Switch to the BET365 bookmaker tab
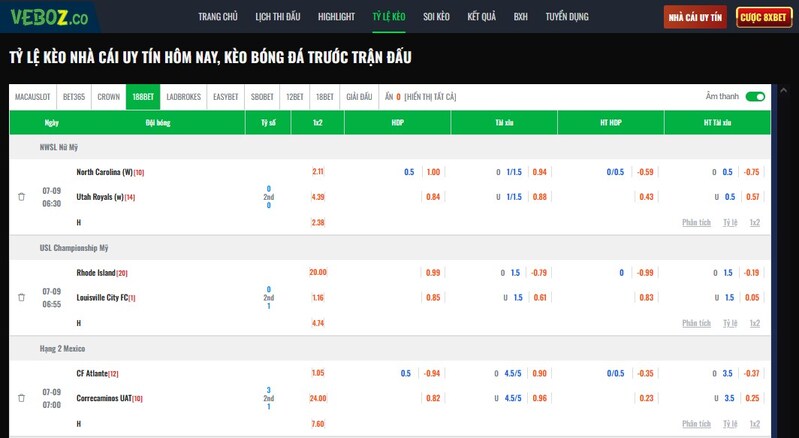The width and height of the screenshot is (799, 438). pos(74,97)
